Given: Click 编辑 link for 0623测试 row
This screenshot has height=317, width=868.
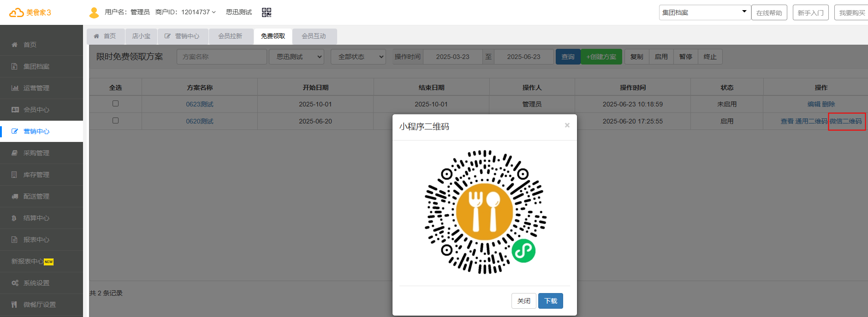Looking at the screenshot, I should click(x=814, y=104).
